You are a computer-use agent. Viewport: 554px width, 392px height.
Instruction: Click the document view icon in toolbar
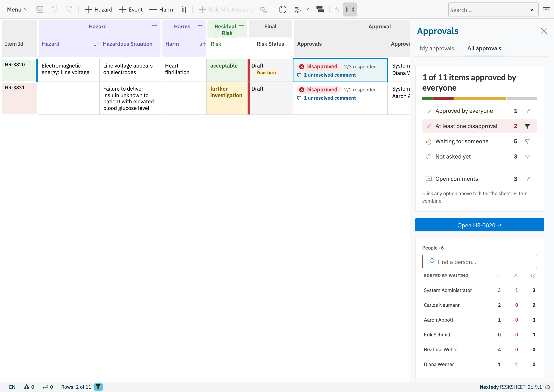(x=297, y=10)
